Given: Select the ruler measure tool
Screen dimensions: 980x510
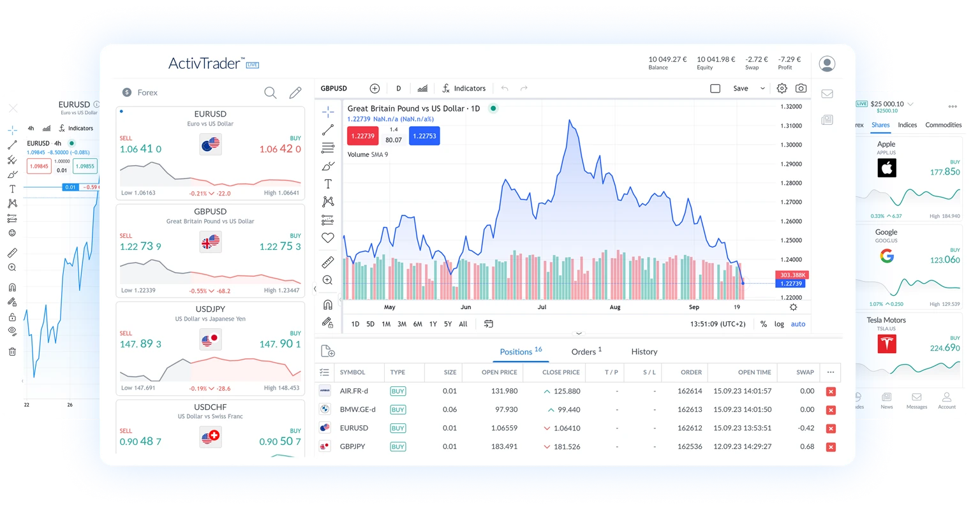Looking at the screenshot, I should (327, 261).
